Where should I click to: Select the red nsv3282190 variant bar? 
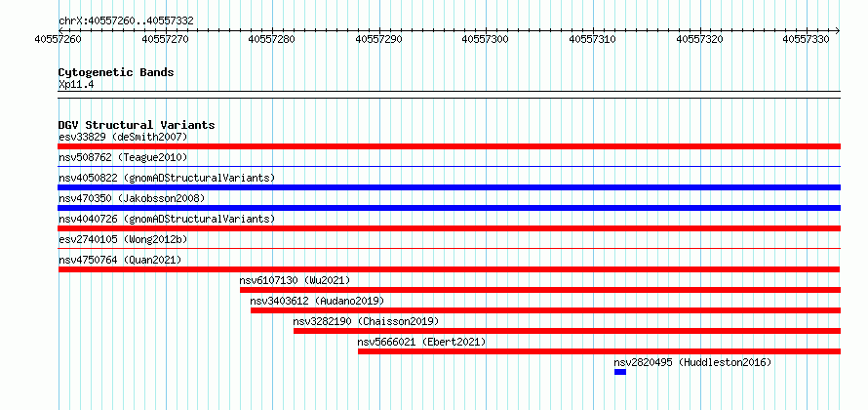(x=567, y=331)
